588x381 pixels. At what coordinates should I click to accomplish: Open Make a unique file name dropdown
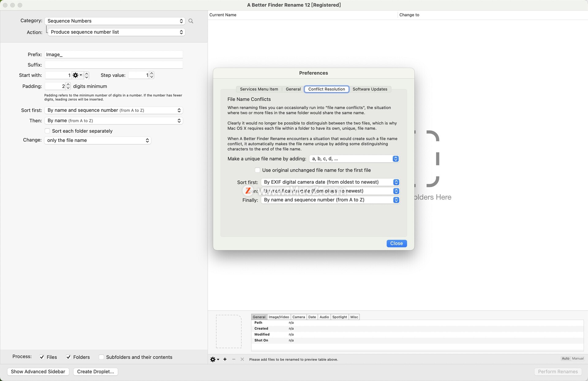click(354, 159)
